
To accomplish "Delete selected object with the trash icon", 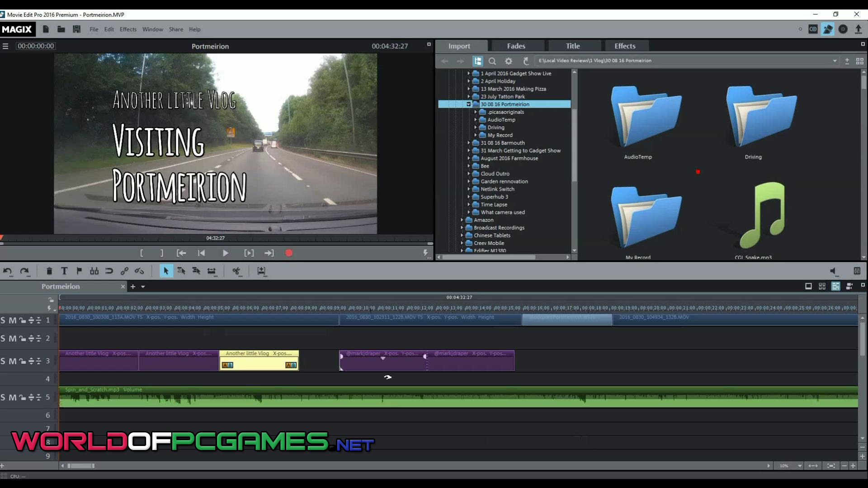I will (x=49, y=271).
